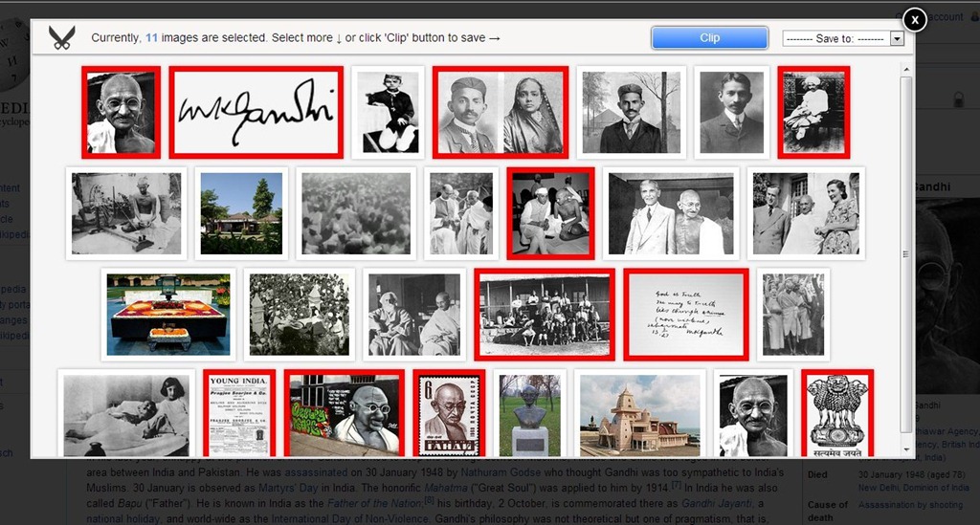Select the young Gandhi outdoors in suit photo
The image size is (980, 525).
point(632,113)
